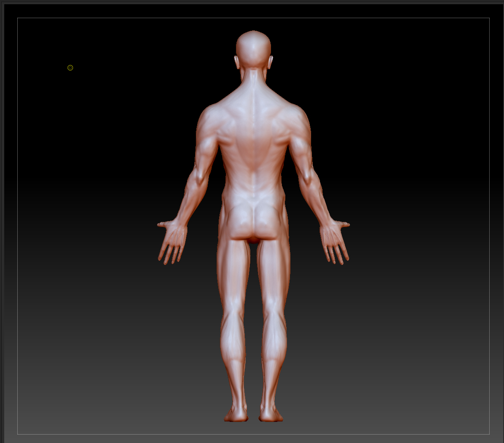Click the back of the model's head
504x443 pixels.
tap(253, 47)
